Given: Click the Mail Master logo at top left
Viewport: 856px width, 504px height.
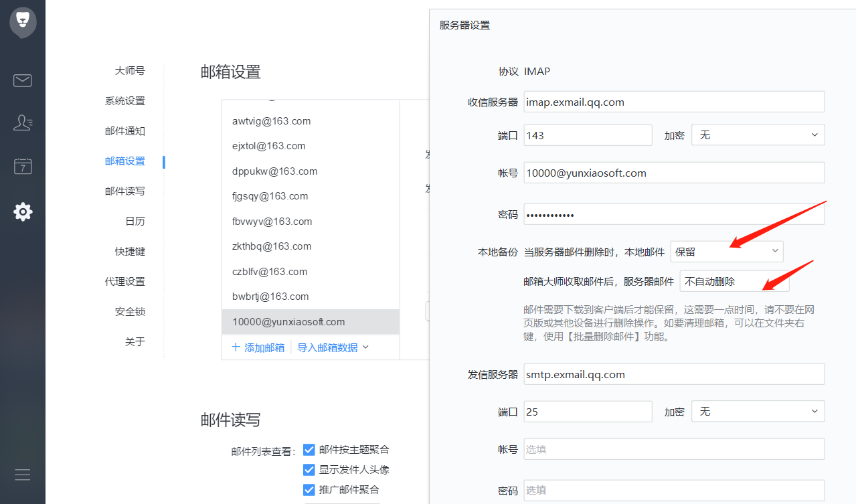Looking at the screenshot, I should click(22, 21).
